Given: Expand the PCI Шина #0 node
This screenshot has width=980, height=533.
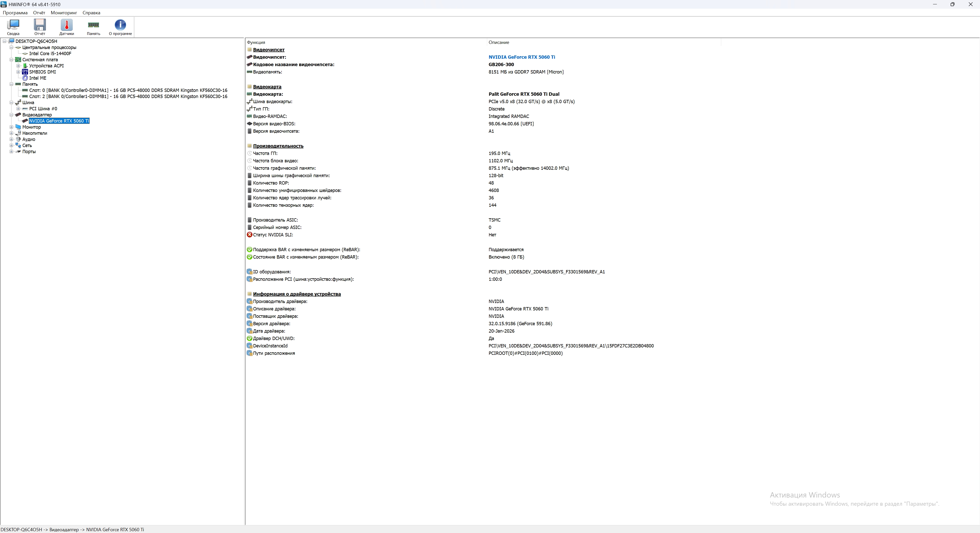Looking at the screenshot, I should (x=18, y=109).
